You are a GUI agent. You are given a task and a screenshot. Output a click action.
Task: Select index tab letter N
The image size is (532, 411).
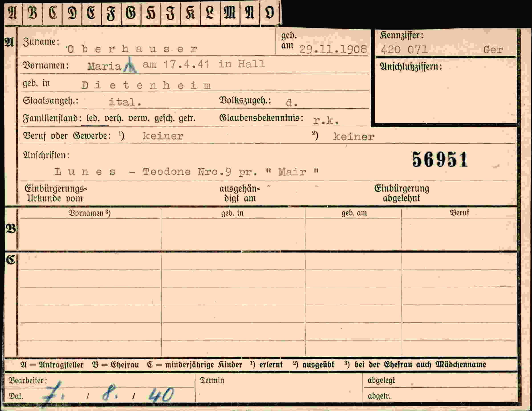click(x=250, y=12)
